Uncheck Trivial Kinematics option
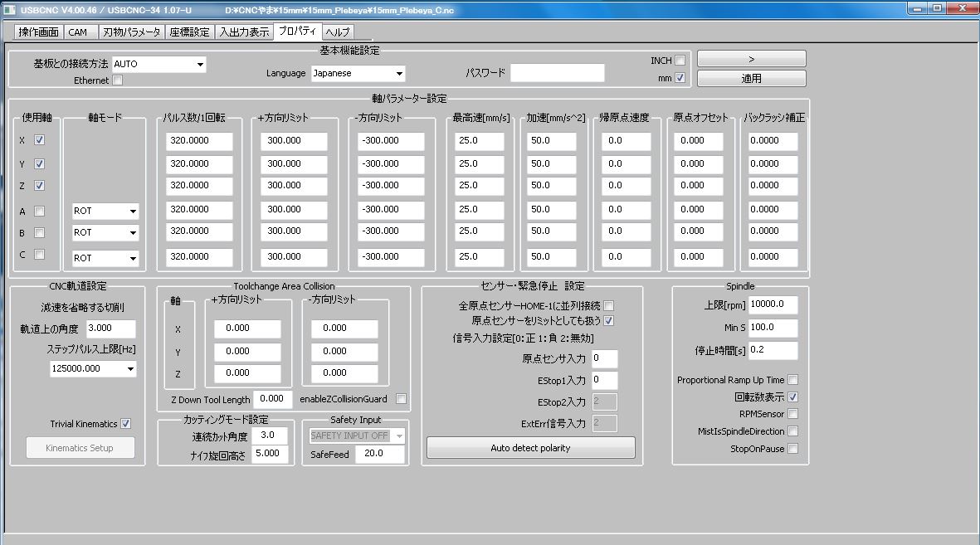 (x=126, y=424)
